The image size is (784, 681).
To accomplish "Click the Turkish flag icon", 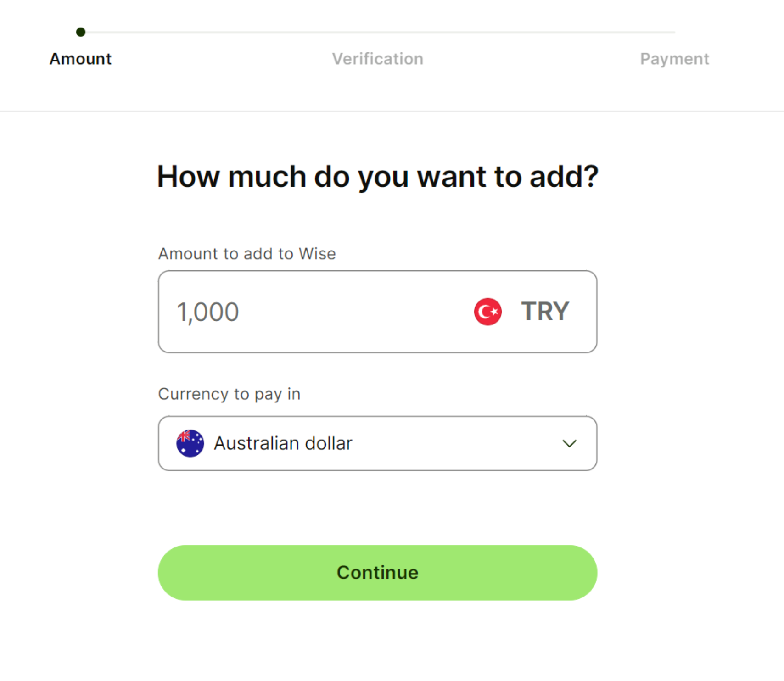I will (487, 312).
